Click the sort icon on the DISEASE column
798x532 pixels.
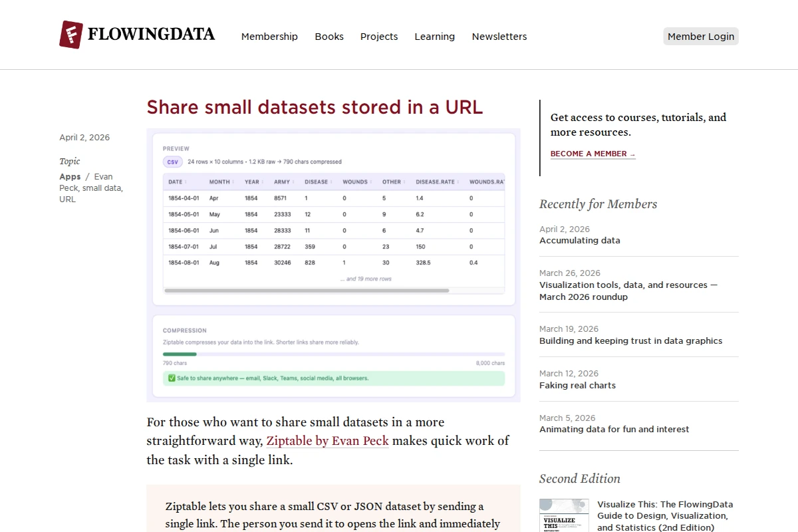point(331,182)
